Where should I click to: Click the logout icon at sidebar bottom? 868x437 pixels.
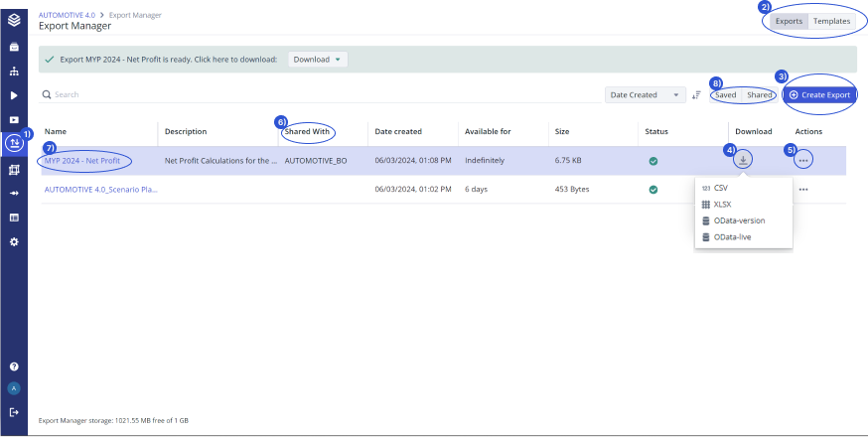pos(14,412)
